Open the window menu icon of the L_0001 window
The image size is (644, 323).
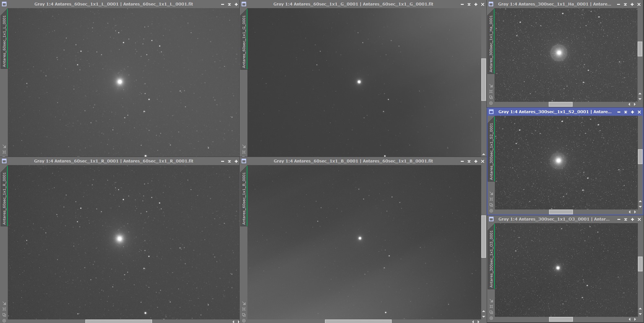tap(4, 4)
